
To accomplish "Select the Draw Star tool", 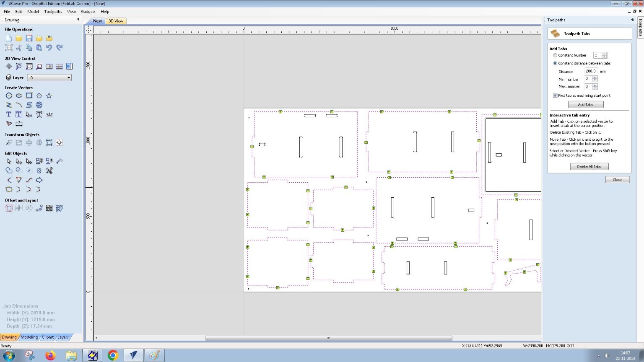I will [x=49, y=96].
